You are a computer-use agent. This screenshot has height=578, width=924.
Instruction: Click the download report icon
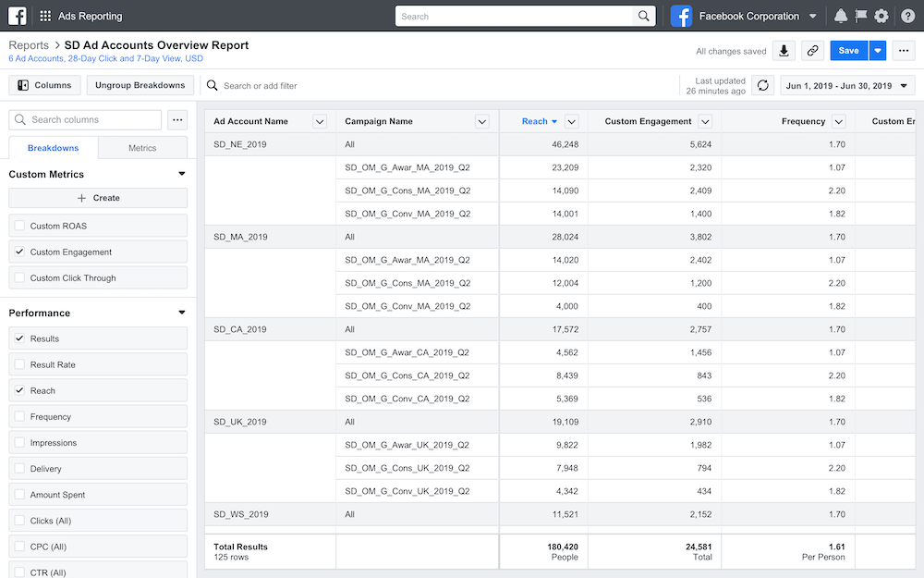click(784, 51)
